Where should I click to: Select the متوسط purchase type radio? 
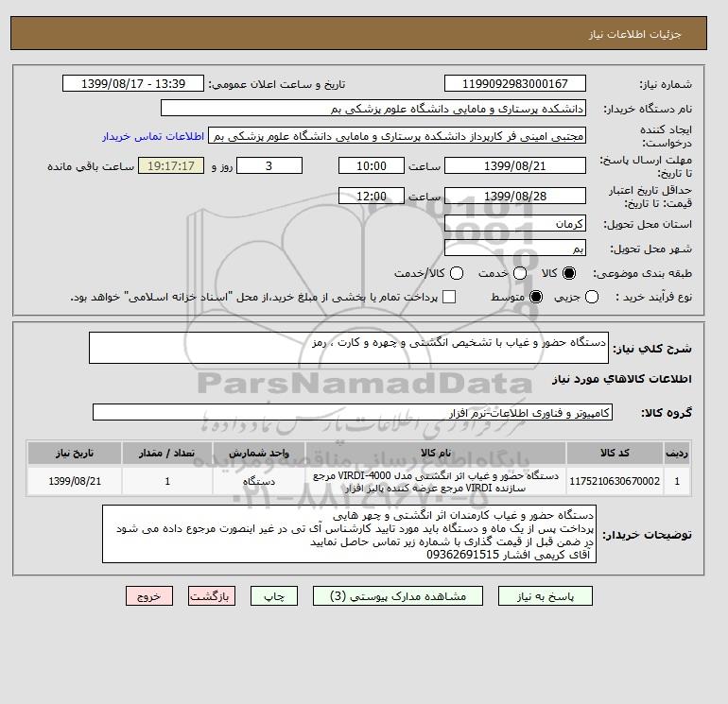pyautogui.click(x=536, y=297)
